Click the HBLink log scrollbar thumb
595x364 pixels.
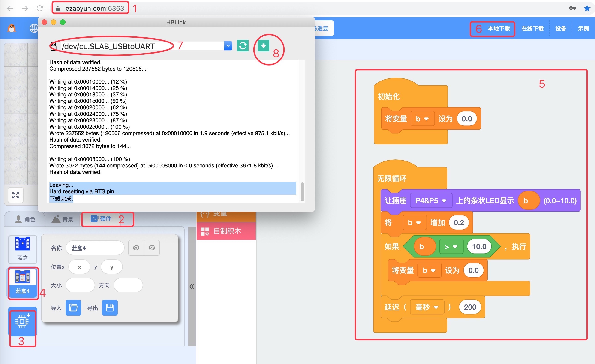click(302, 192)
